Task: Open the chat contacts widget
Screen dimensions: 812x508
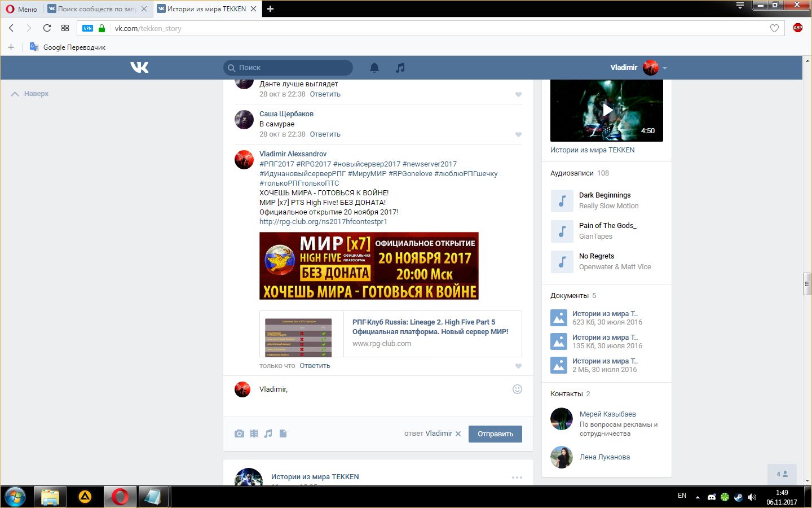Action: (x=782, y=474)
